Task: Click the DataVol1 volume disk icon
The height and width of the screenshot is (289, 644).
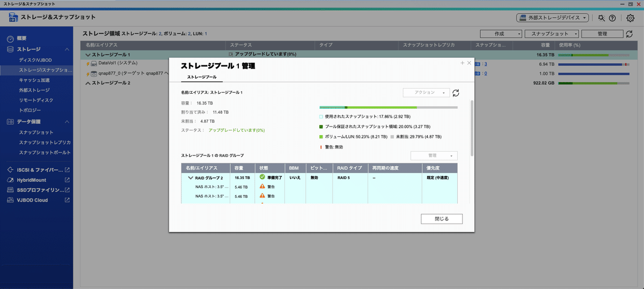Action: [x=93, y=64]
